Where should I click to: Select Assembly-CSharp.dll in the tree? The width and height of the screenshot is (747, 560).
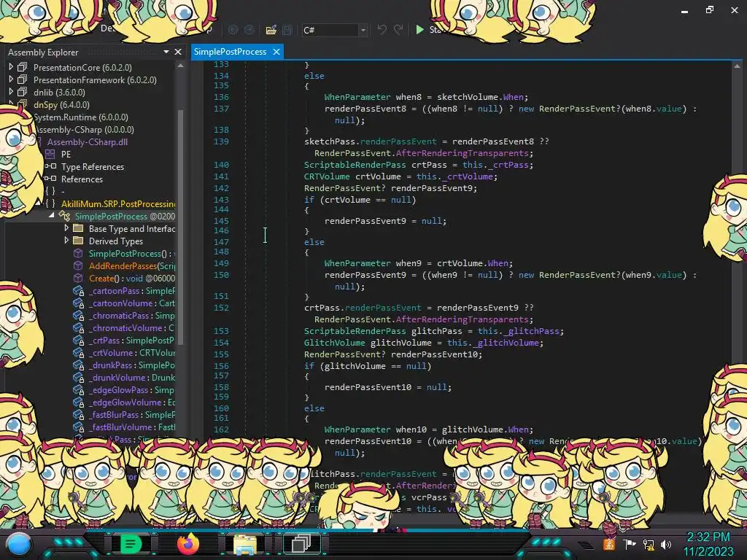[x=88, y=142]
